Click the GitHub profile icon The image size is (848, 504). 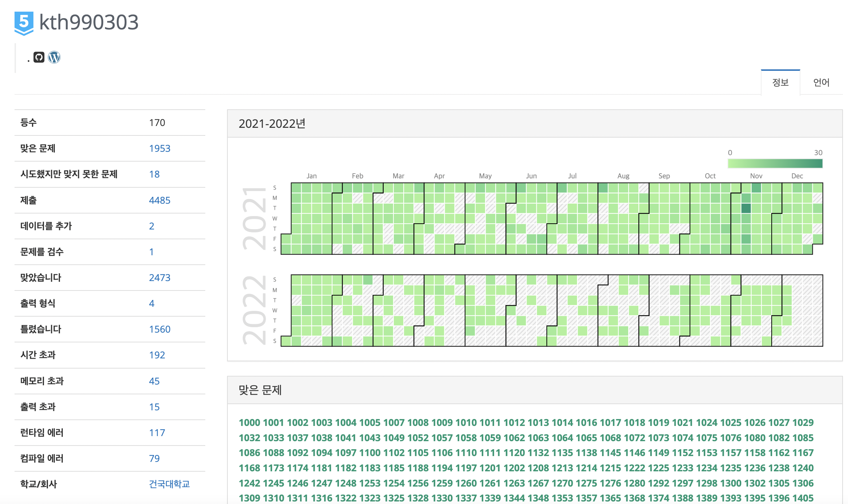click(x=39, y=57)
